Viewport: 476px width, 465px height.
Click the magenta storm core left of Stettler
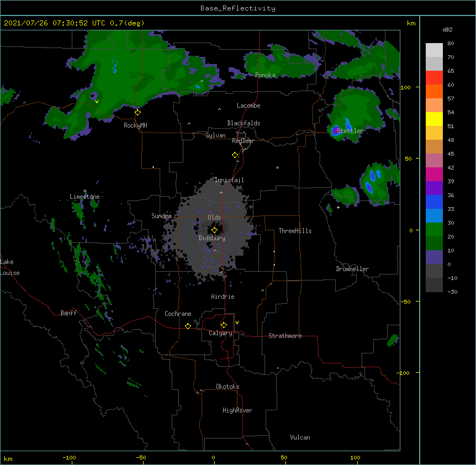coord(335,131)
